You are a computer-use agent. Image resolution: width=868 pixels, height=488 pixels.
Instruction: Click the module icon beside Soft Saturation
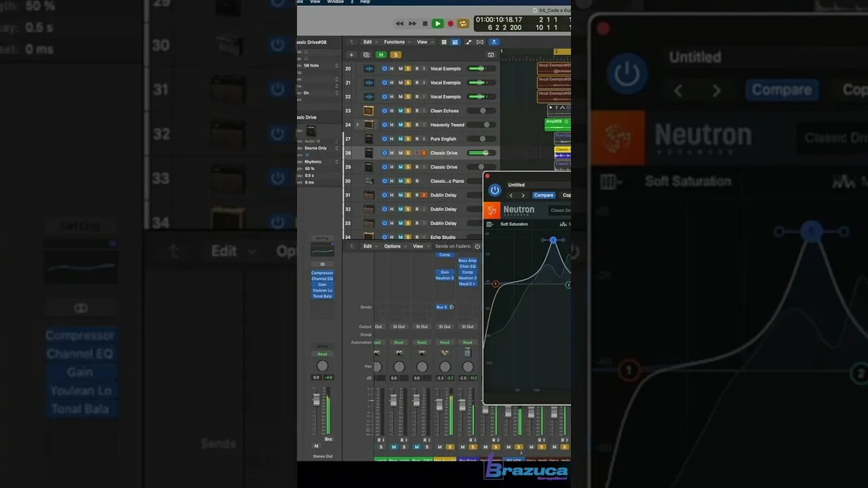pos(490,224)
